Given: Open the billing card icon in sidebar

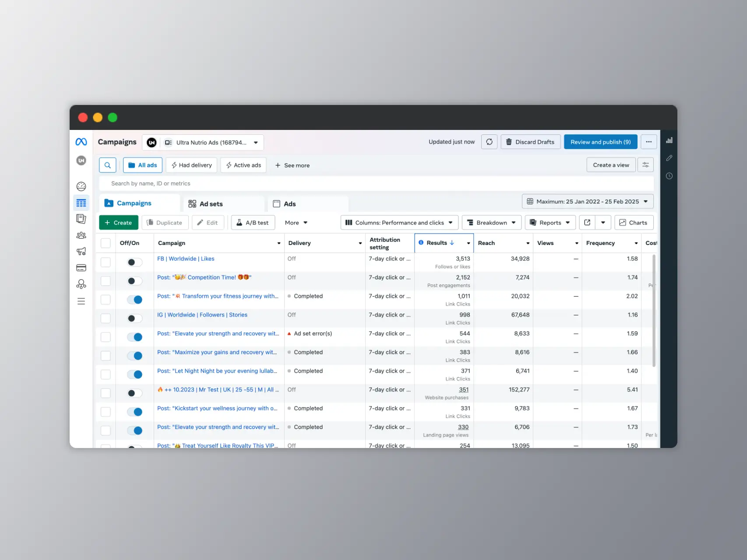Looking at the screenshot, I should pos(81,268).
